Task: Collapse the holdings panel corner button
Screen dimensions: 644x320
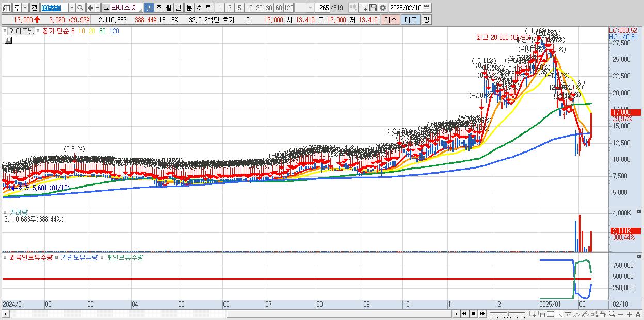Action: [639, 256]
